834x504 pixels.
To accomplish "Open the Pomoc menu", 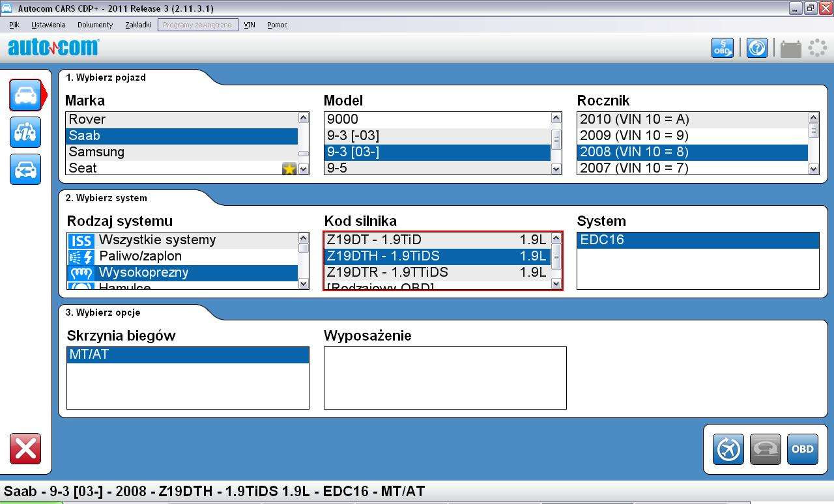I will 278,25.
